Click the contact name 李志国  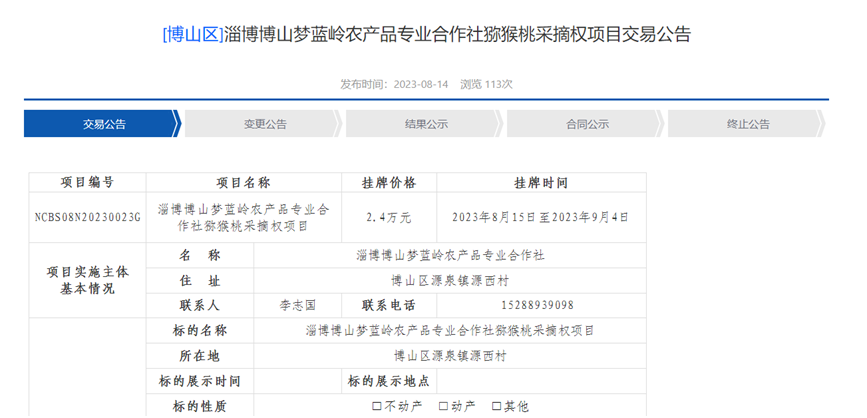(x=297, y=305)
